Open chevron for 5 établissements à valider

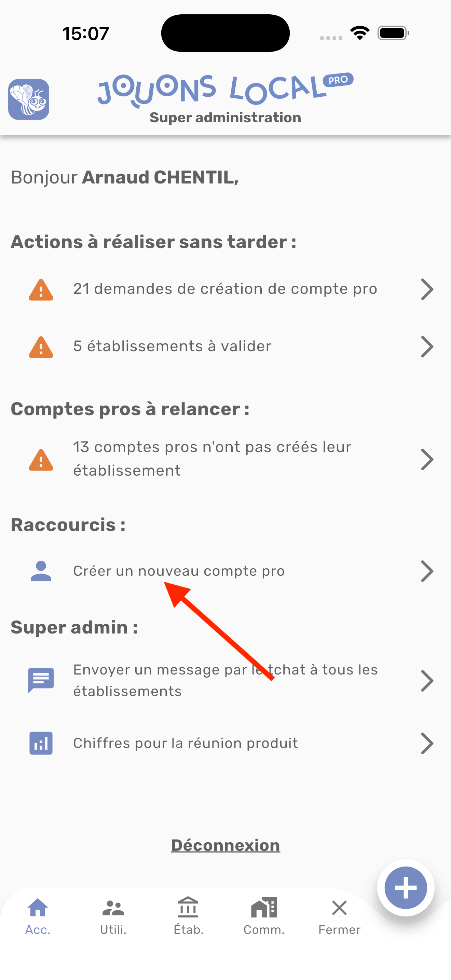point(427,347)
